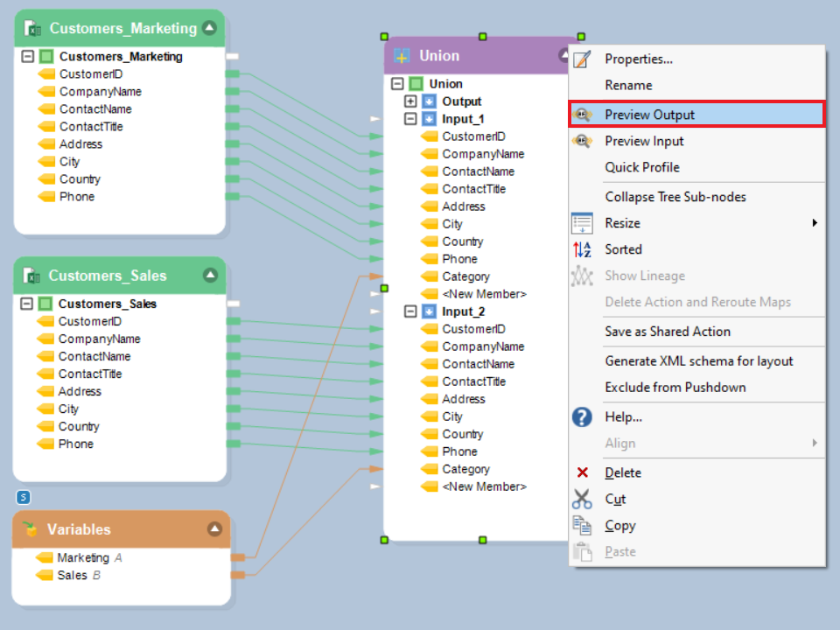
Task: Select Preview Output from the context menu
Action: point(649,115)
